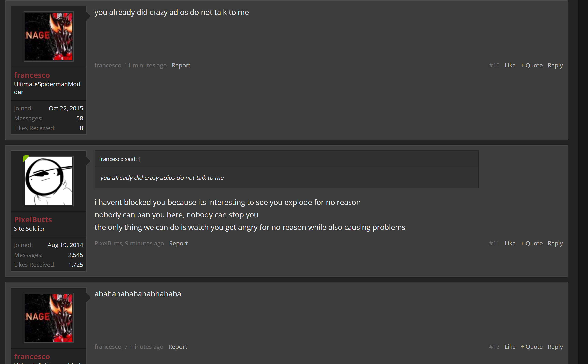Jump to original post via arrow after 'francesco said:'
The image size is (588, 364).
click(139, 159)
